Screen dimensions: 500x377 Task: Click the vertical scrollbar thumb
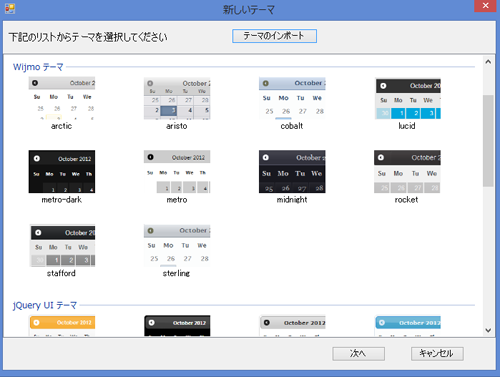pos(488,141)
